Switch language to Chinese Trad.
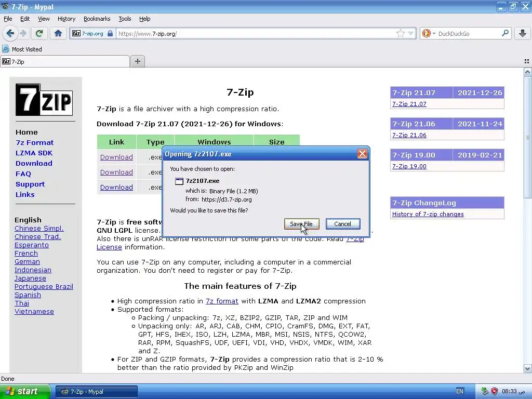 tap(37, 236)
